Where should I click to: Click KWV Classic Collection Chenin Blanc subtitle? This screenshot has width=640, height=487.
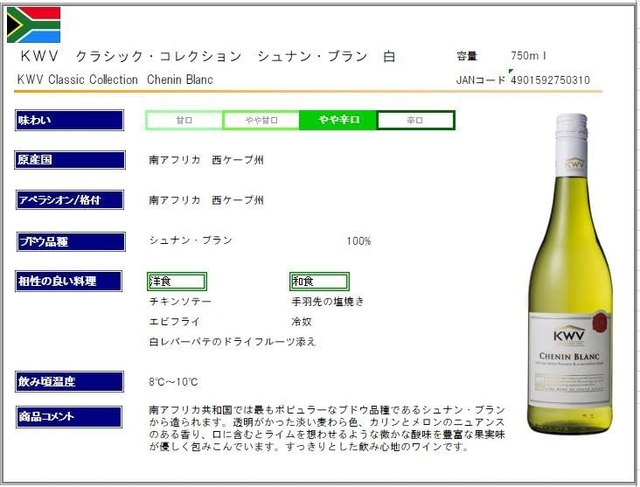point(115,79)
